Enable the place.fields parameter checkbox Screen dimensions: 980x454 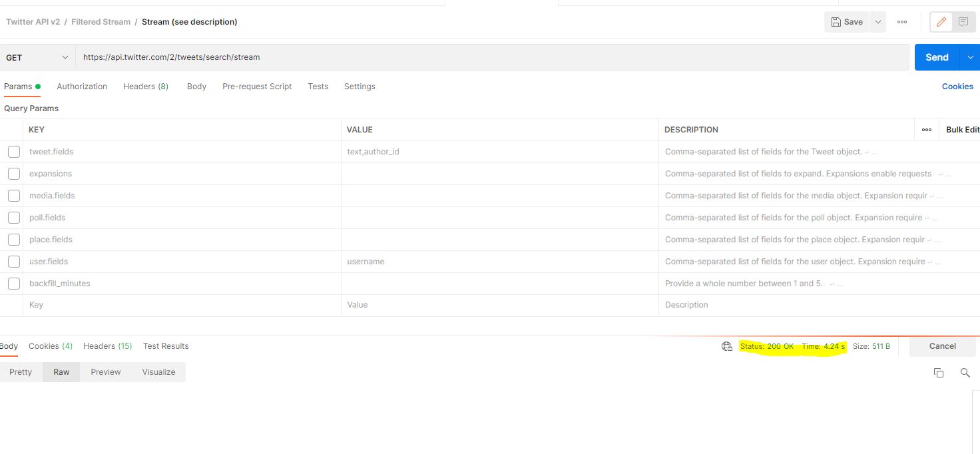(x=14, y=240)
